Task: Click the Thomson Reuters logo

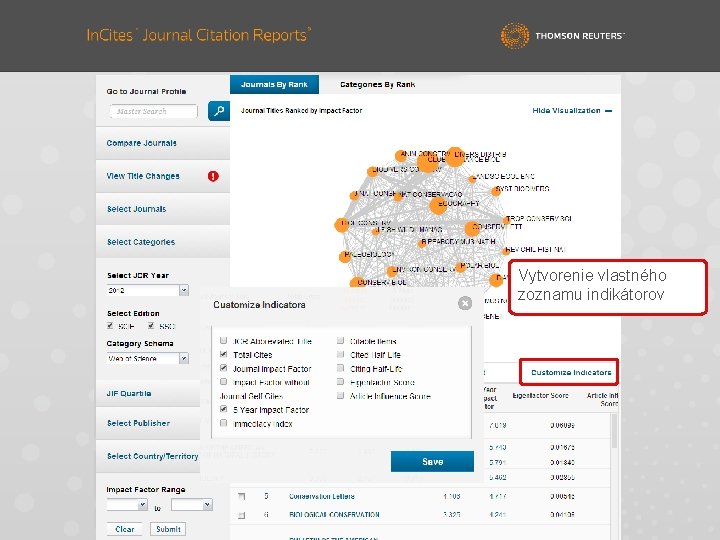Action: (x=562, y=36)
